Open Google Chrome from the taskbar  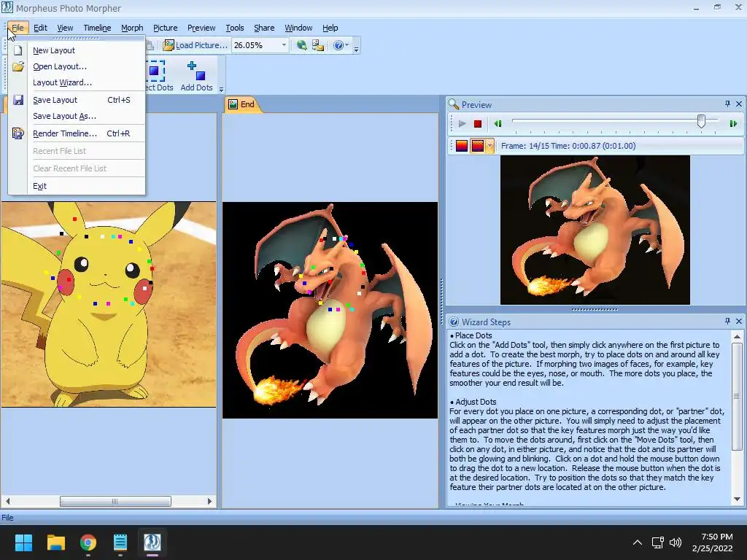tap(88, 542)
